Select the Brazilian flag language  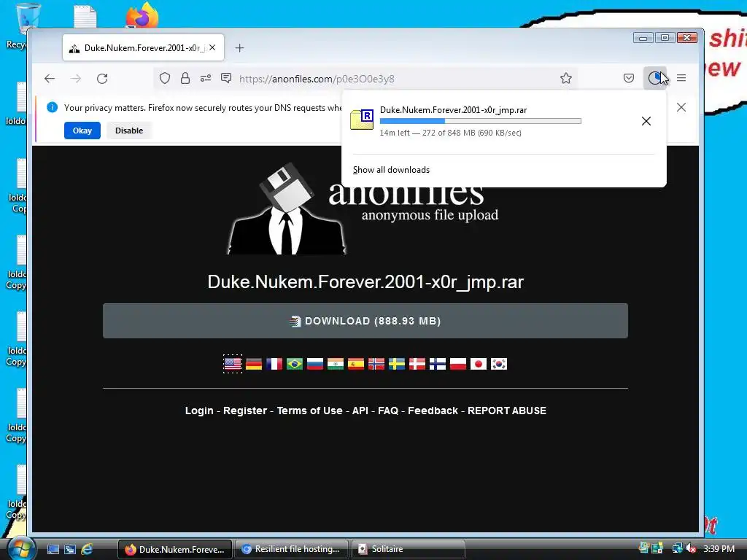point(295,364)
